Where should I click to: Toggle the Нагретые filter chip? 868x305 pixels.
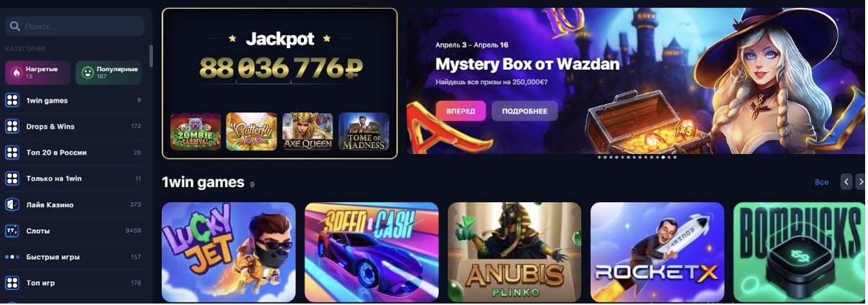coord(37,73)
